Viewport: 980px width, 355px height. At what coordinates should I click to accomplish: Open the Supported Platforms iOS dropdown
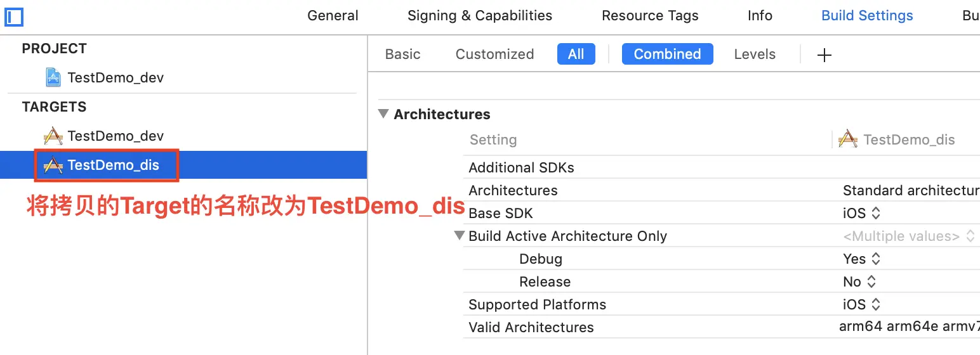point(861,304)
